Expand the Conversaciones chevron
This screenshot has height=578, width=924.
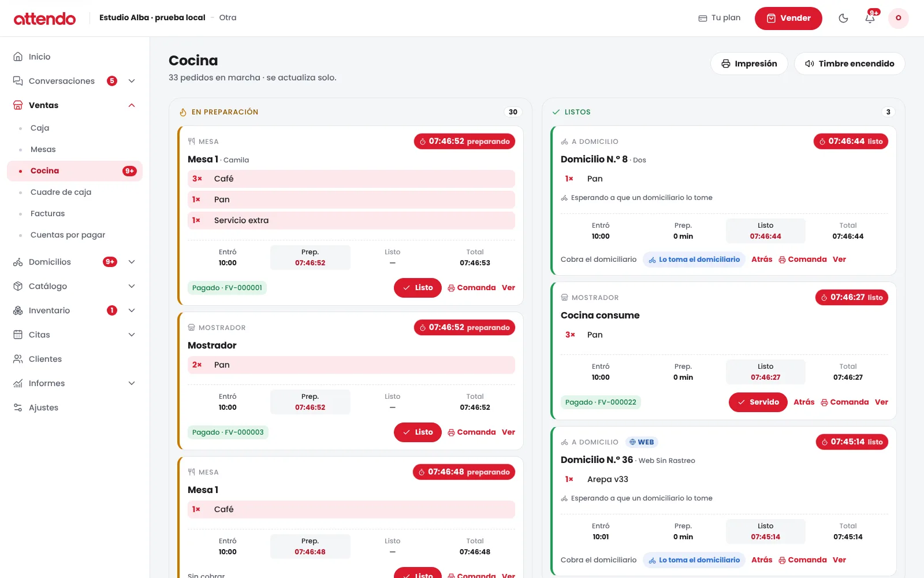click(x=132, y=81)
